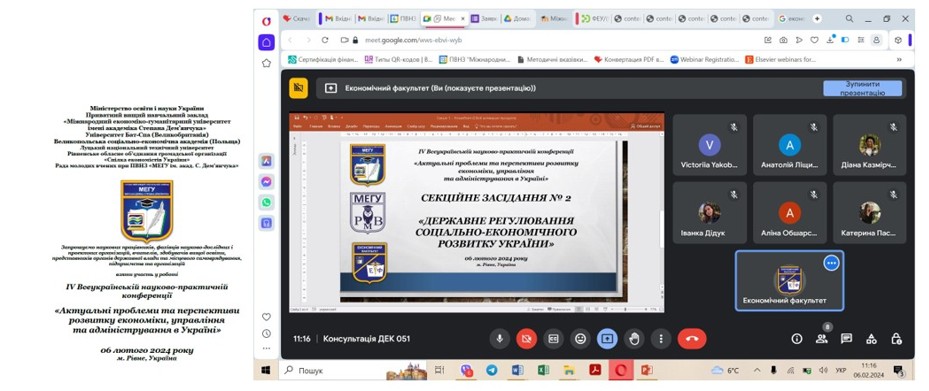This screenshot has width=929, height=391.
Task: Open bookmarks star in Opera sidebar
Action: (267, 63)
